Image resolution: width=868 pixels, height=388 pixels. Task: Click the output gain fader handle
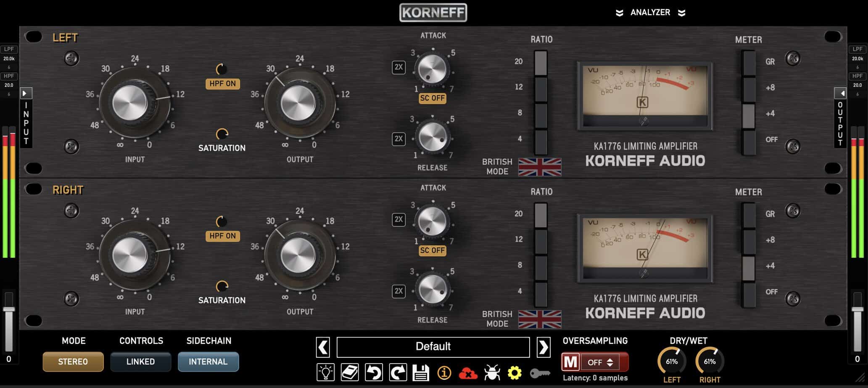(857, 309)
